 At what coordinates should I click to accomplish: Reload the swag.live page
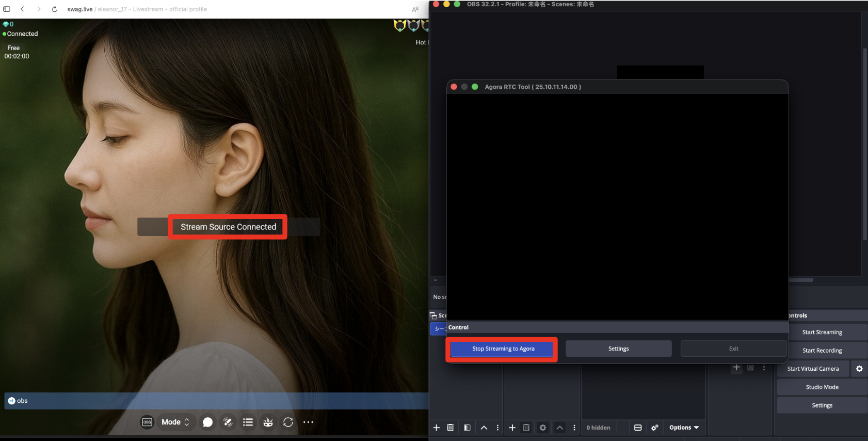click(x=54, y=9)
